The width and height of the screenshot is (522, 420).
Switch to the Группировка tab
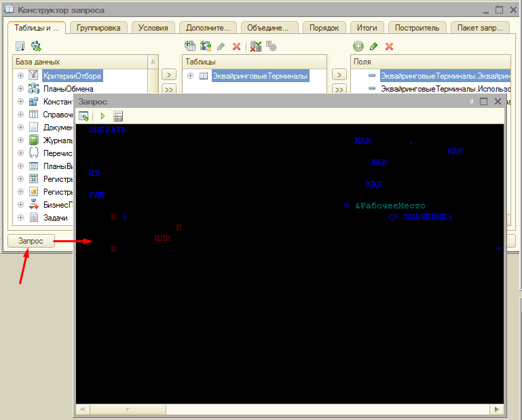[x=98, y=28]
